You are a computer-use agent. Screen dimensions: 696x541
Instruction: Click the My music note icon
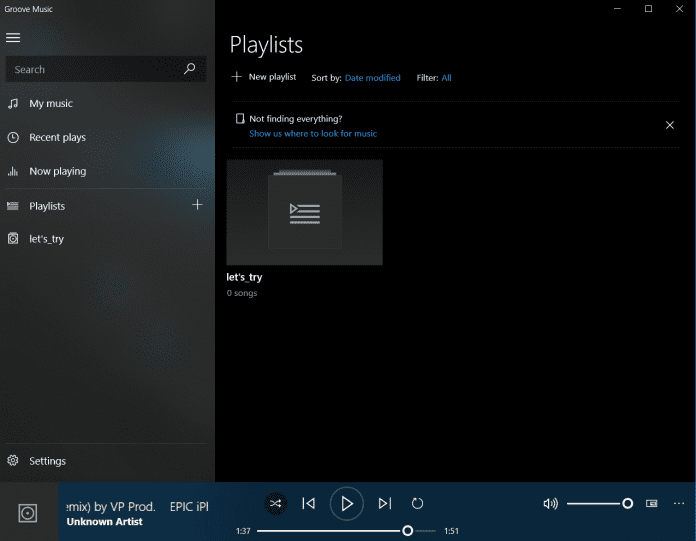click(x=13, y=103)
